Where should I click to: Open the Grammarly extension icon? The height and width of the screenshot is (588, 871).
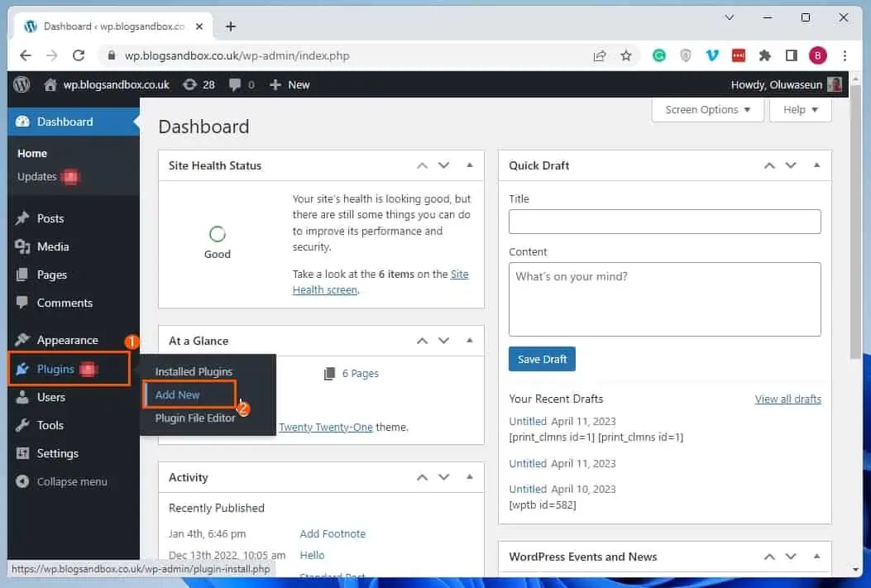click(658, 55)
